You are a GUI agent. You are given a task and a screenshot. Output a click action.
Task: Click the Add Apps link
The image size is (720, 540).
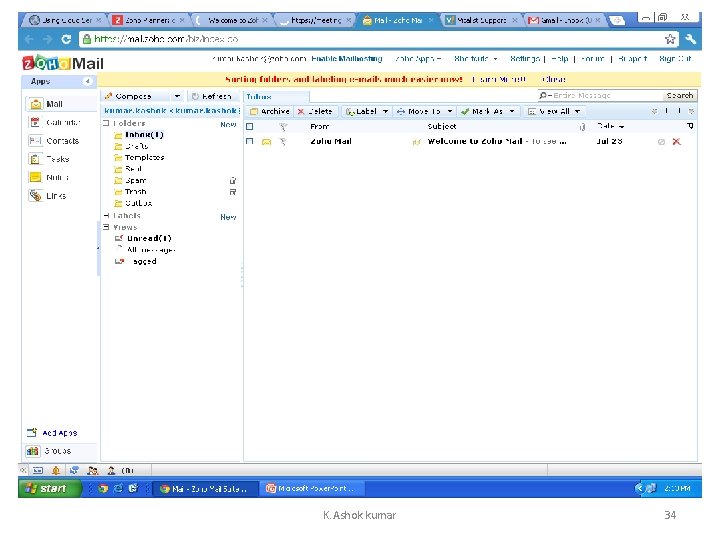(52, 433)
